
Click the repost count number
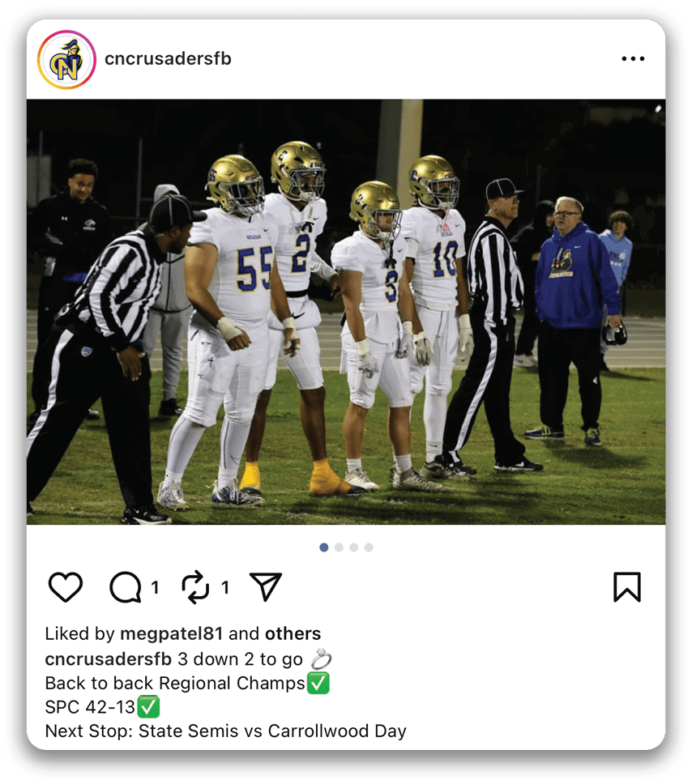click(x=225, y=587)
